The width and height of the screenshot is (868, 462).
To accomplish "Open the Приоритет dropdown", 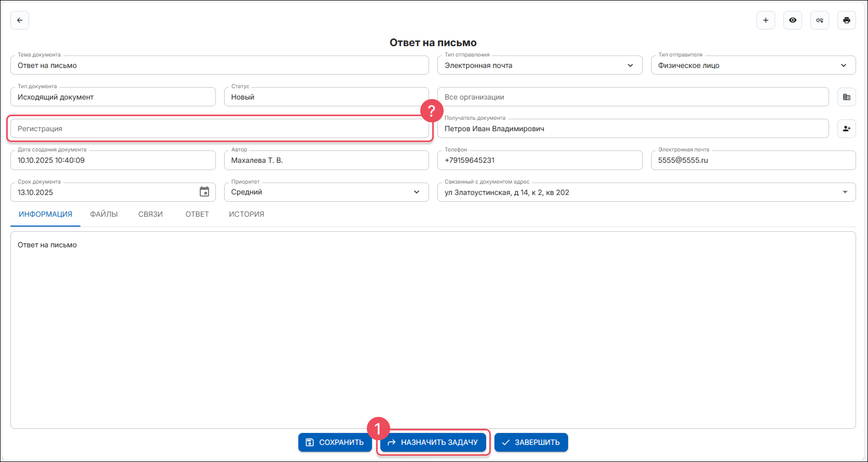I will point(416,192).
